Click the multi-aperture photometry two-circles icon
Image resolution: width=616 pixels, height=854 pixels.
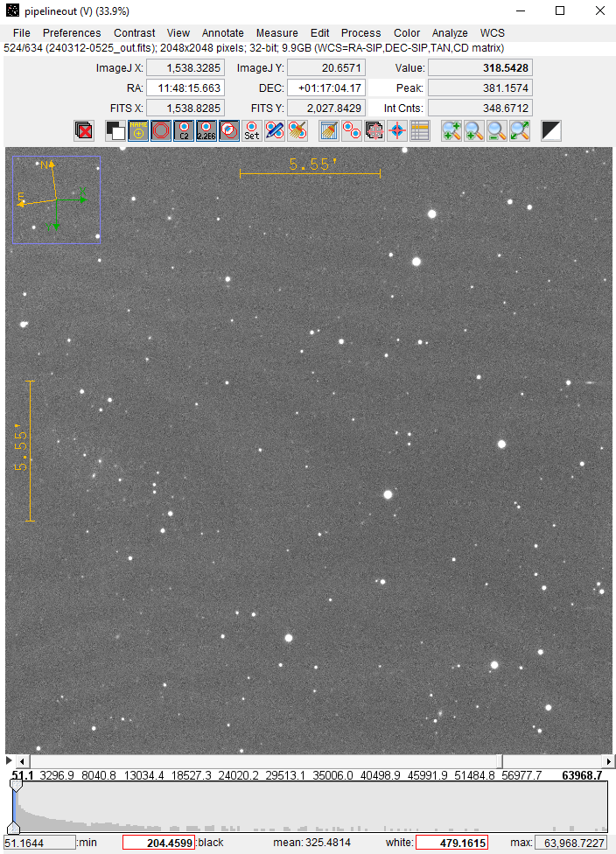[x=352, y=131]
